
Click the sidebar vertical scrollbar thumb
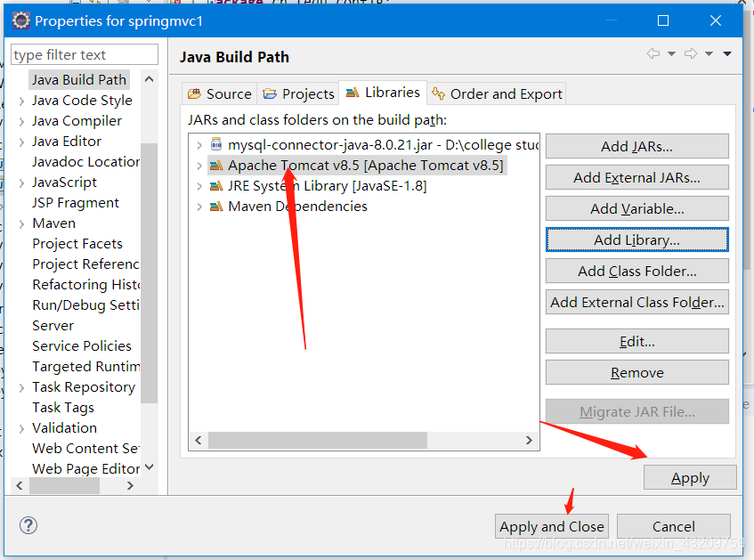[x=150, y=272]
